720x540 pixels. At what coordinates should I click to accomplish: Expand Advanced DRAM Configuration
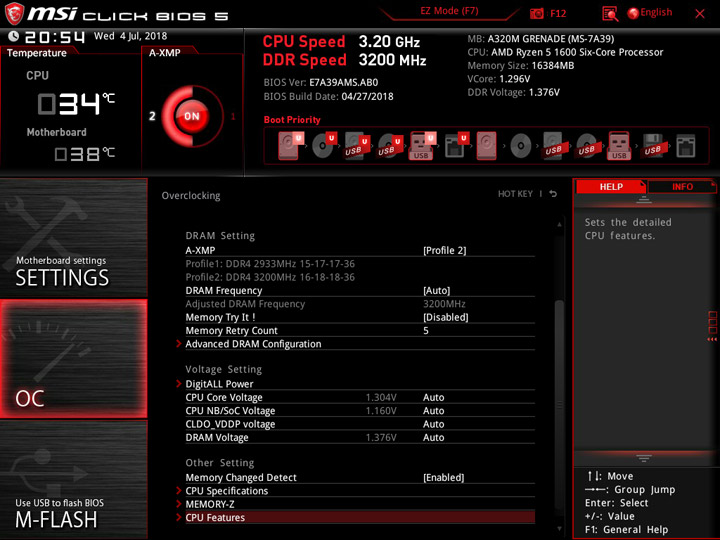[x=253, y=344]
